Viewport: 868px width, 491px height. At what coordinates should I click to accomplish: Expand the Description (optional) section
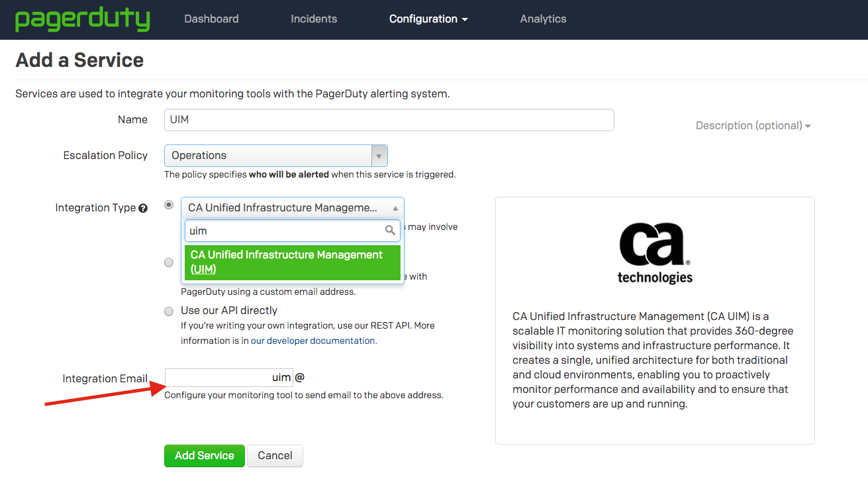(753, 125)
